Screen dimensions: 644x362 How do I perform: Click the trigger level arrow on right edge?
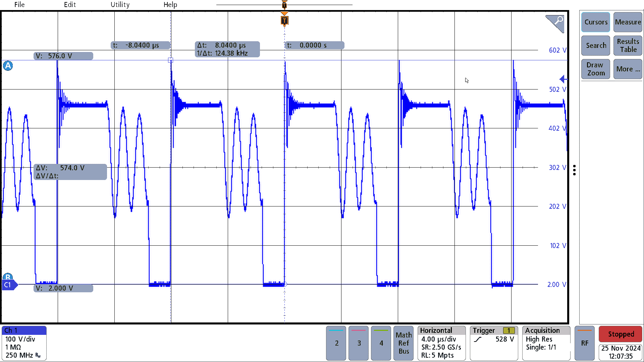(x=563, y=79)
